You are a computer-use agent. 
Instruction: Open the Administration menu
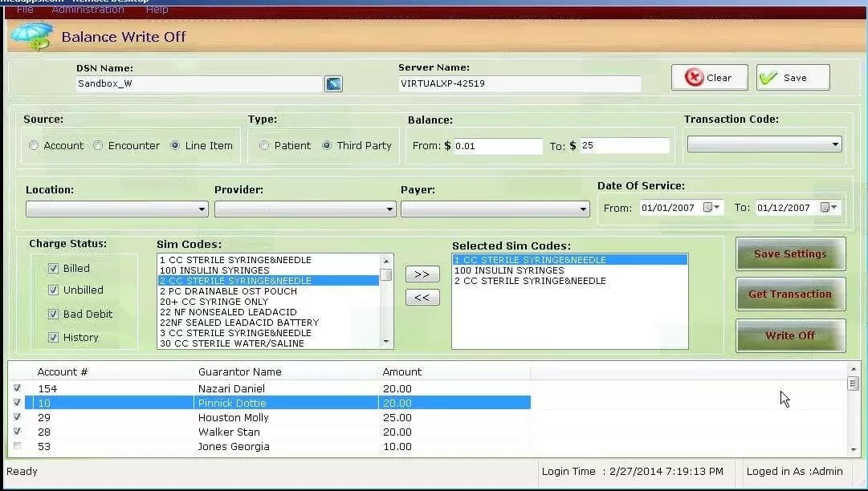tap(88, 9)
